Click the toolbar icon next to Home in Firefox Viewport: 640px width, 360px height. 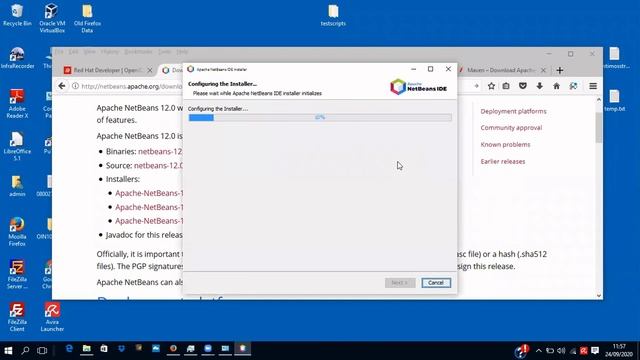573,86
